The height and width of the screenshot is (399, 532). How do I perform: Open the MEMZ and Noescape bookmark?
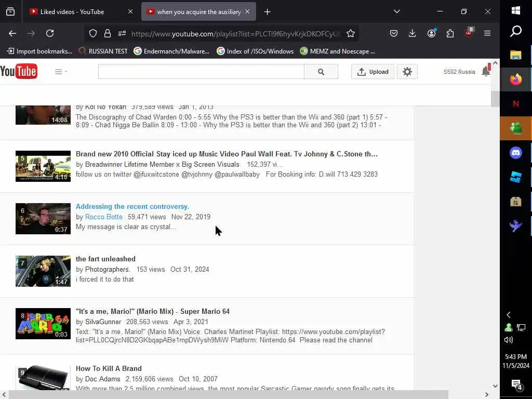click(x=338, y=51)
